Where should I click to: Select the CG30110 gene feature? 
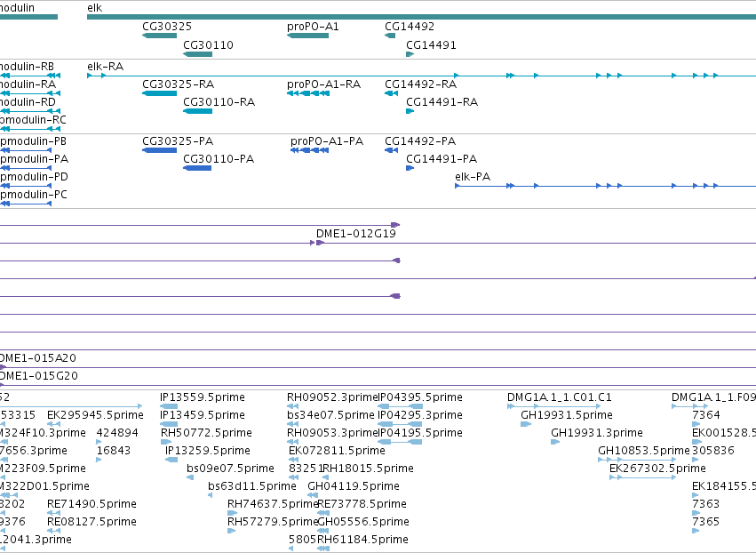(x=198, y=54)
